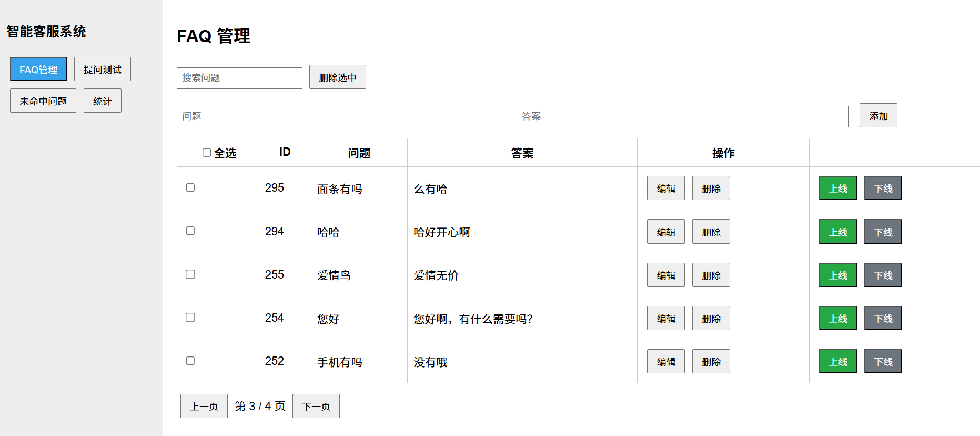Edit the 面条有吗 entry
The width and height of the screenshot is (980, 436).
pyautogui.click(x=665, y=189)
